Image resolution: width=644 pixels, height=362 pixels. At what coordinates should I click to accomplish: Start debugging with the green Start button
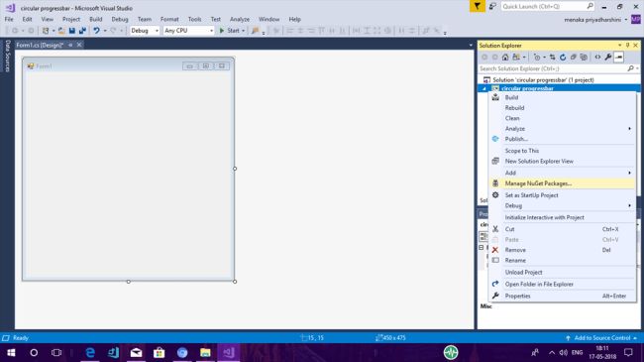[x=230, y=31]
